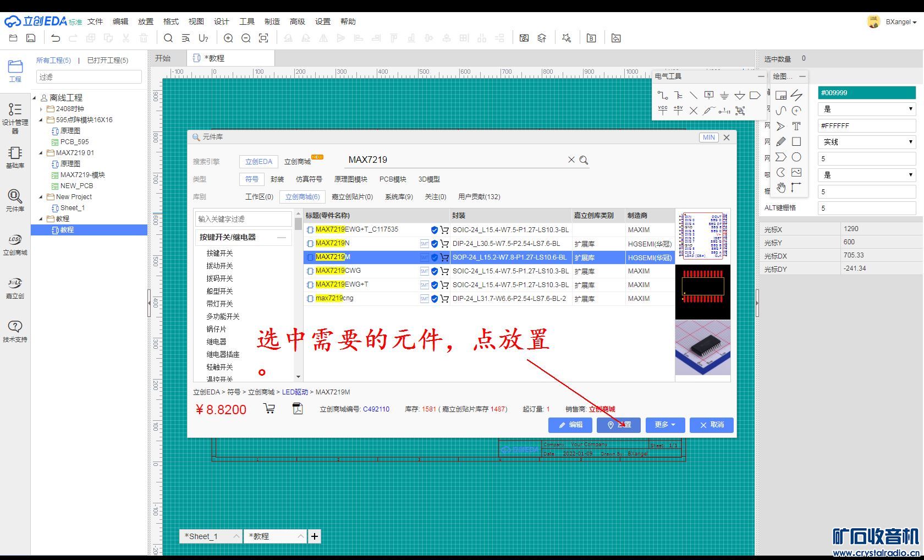Select the Bus tool in electrical tools
The width and height of the screenshot is (924, 560).
point(678,95)
